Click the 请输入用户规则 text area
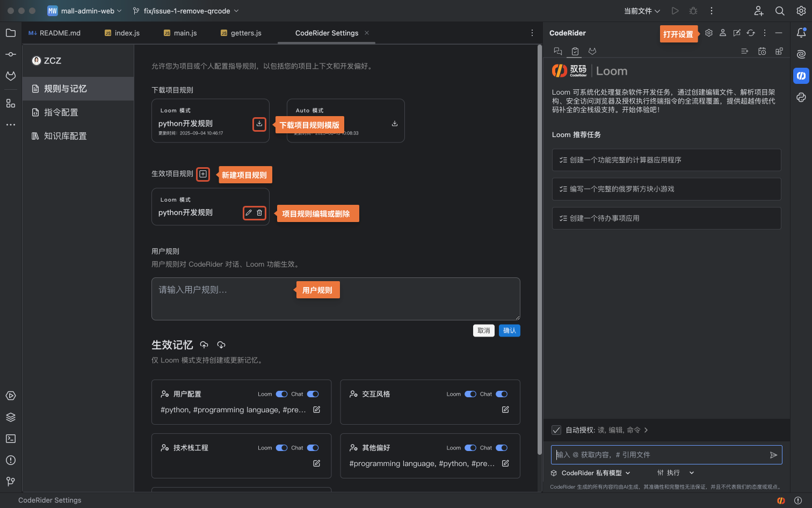 pyautogui.click(x=335, y=299)
